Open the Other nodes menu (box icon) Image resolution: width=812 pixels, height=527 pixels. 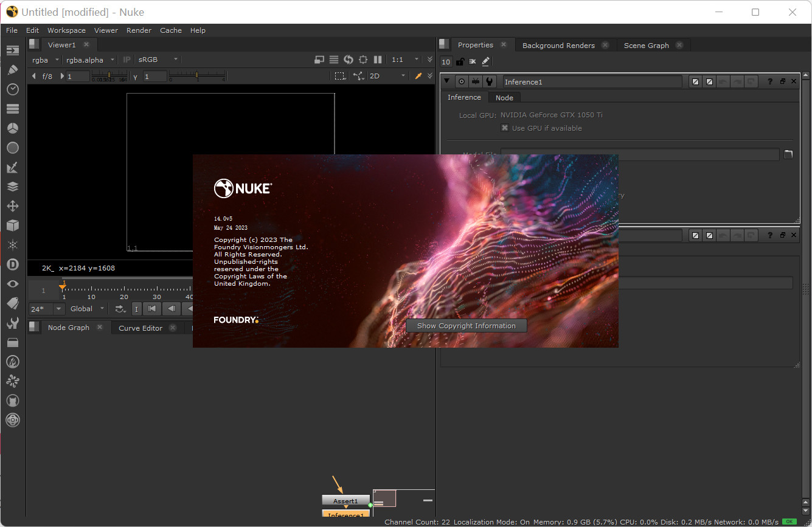12,342
